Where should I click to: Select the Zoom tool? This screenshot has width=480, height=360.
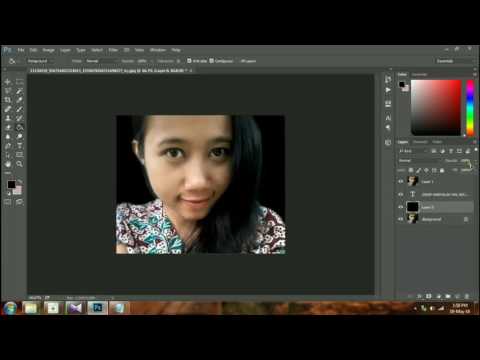pyautogui.click(x=19, y=164)
